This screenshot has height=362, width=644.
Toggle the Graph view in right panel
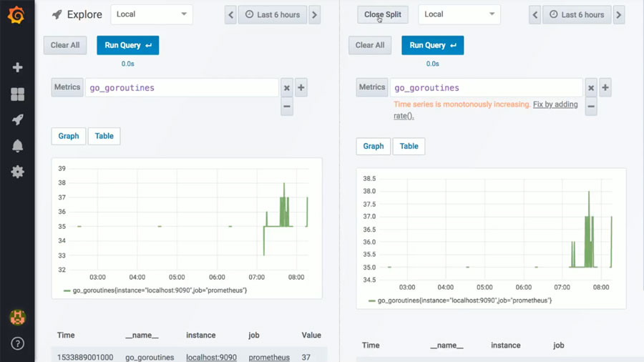[374, 146]
